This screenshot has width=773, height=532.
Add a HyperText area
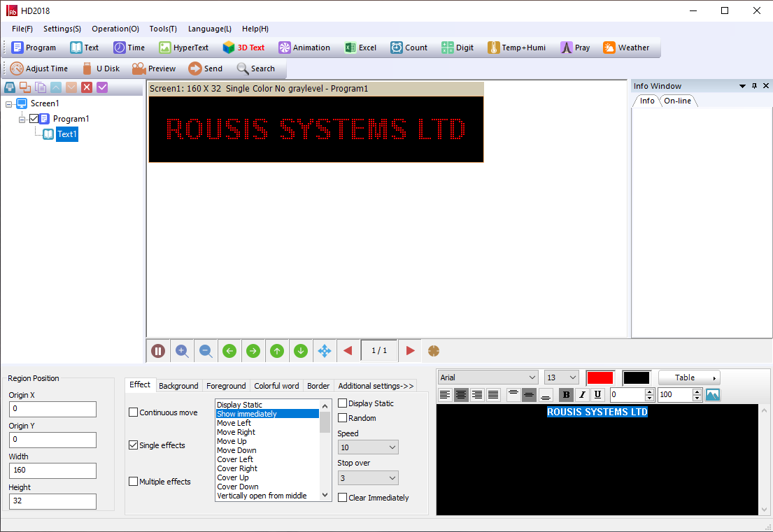coord(183,48)
